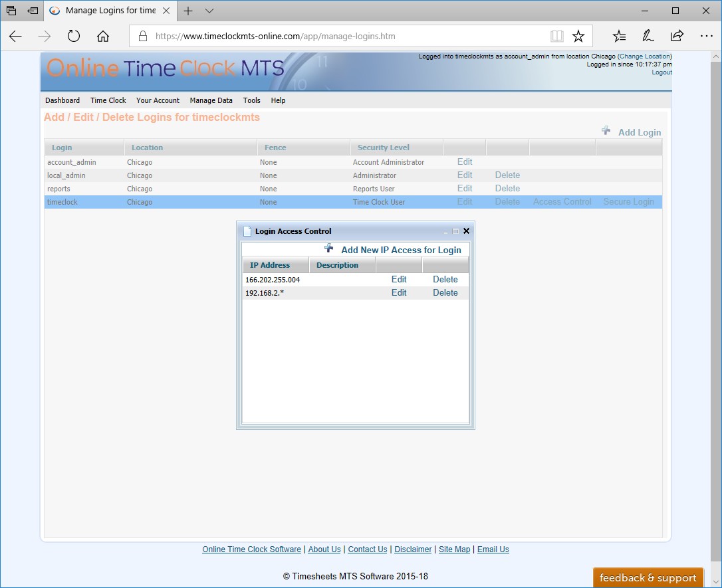Open the Contact Us footer link
This screenshot has height=588, width=722.
368,549
